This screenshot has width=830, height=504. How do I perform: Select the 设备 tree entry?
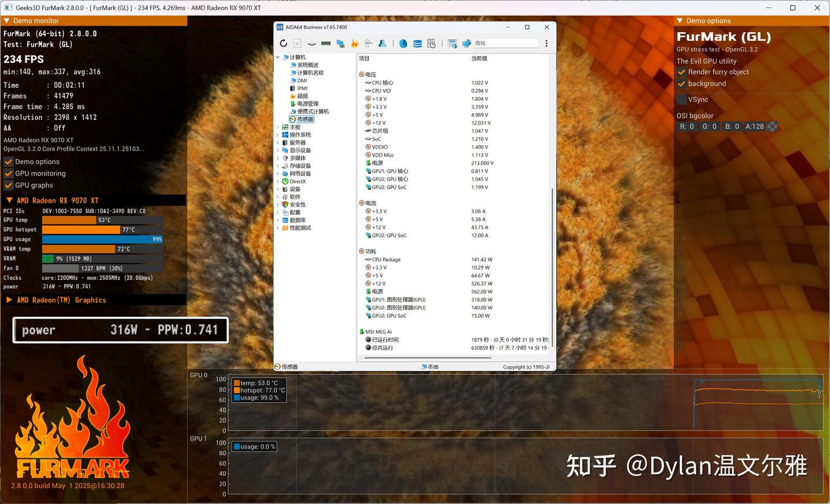[x=295, y=189]
